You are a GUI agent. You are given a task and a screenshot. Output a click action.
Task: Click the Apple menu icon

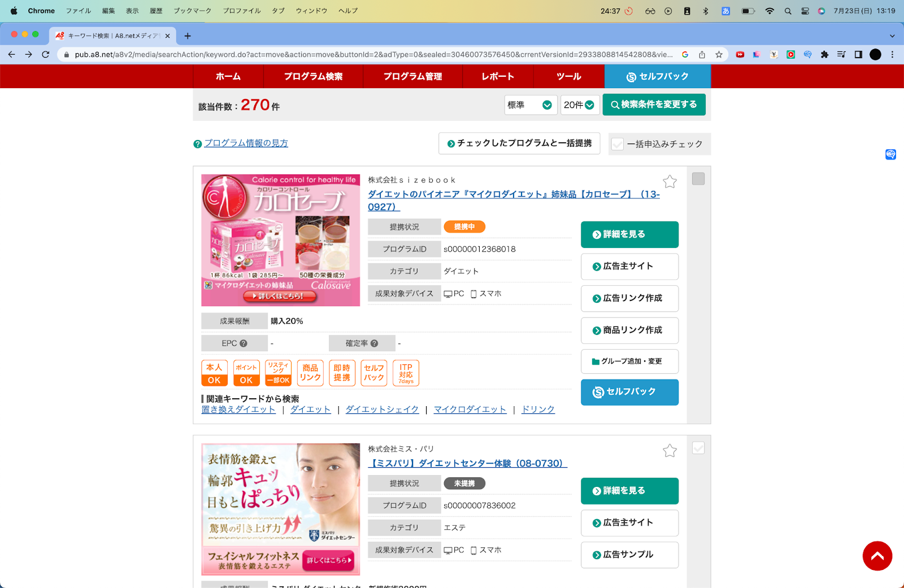[x=14, y=11]
